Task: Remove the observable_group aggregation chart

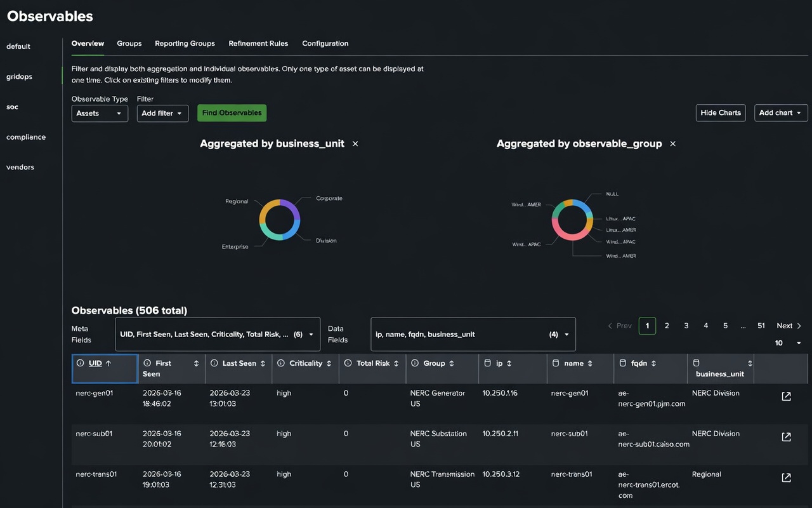Action: (673, 144)
